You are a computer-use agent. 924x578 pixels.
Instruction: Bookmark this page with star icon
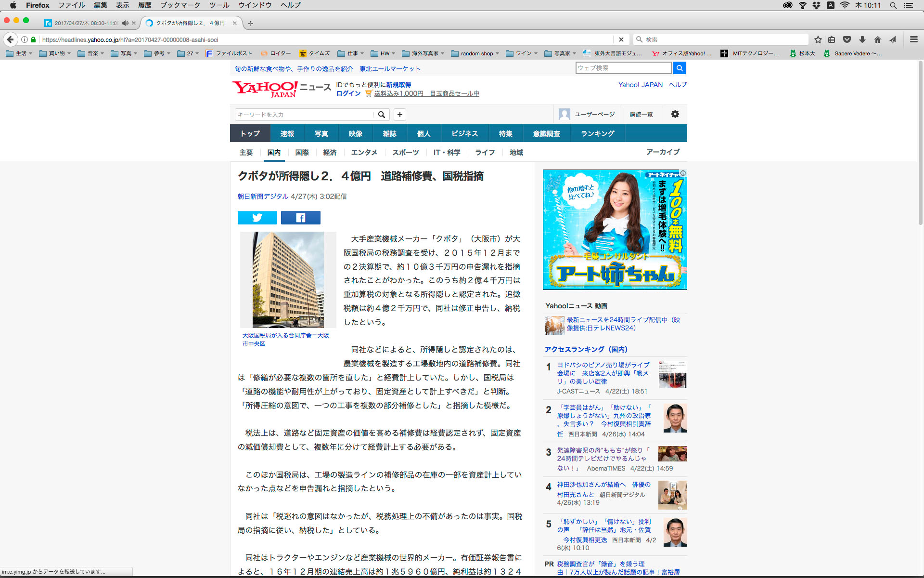click(x=818, y=39)
